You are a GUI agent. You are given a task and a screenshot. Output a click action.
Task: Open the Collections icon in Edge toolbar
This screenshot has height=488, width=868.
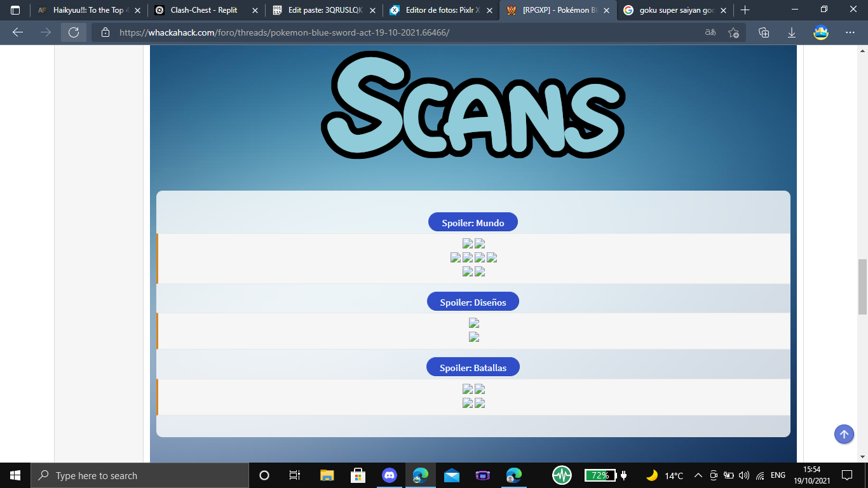click(x=764, y=32)
